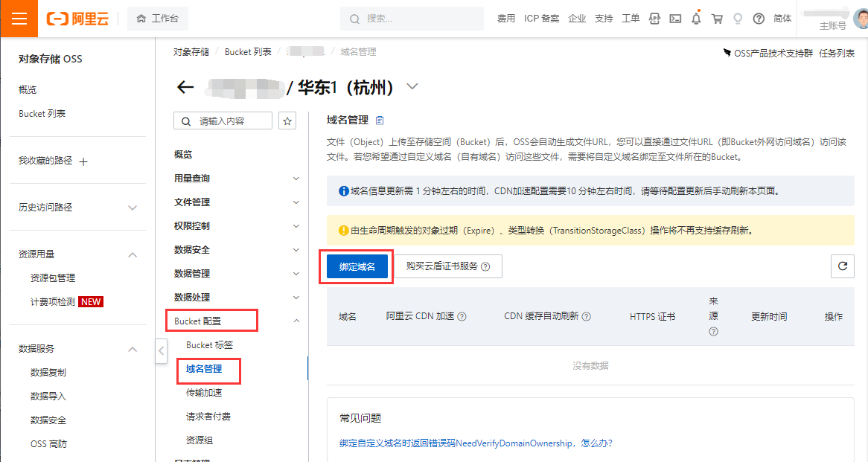Click the 绑定域名 button
The image size is (868, 462).
[x=357, y=266]
